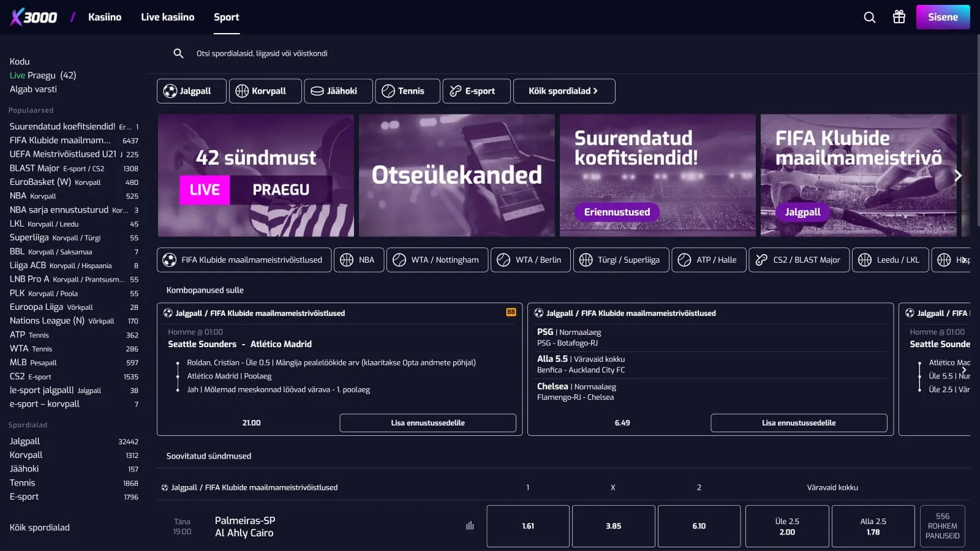This screenshot has height=551, width=980.
Task: Open UEFA Meistrivõistlused U21 in sidebar
Action: coord(74,154)
